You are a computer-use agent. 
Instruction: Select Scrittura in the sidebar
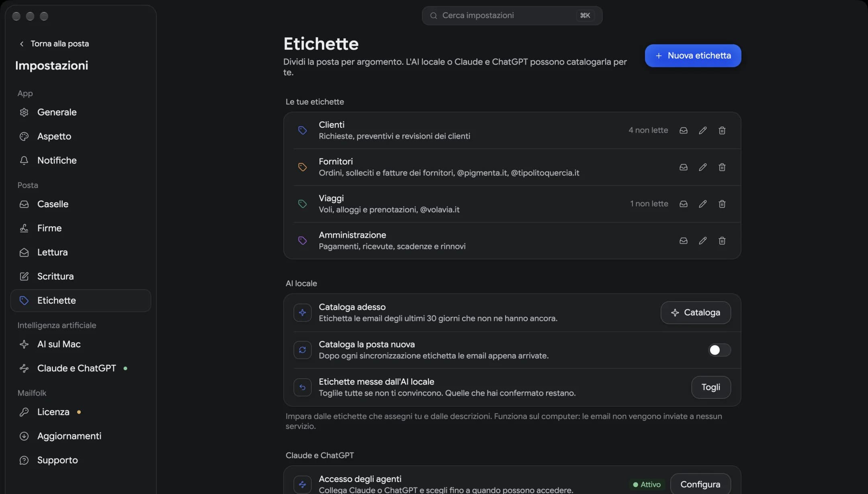tap(80, 276)
